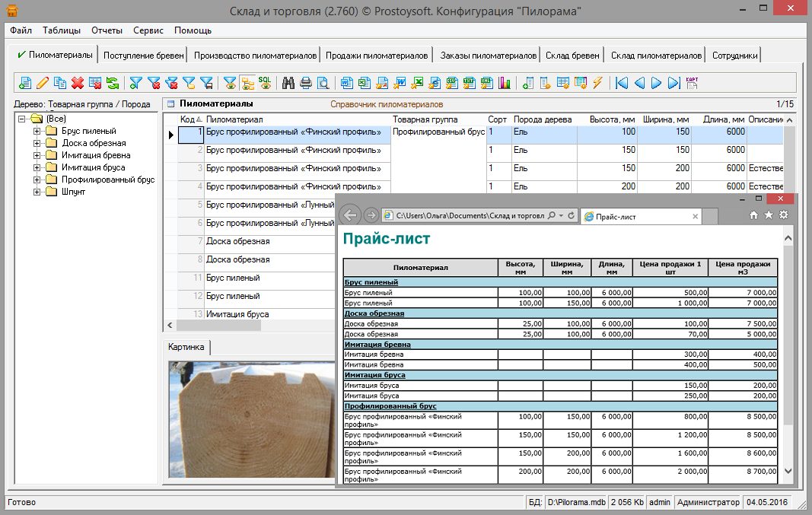
Task: Click the SQL query icon
Action: (x=265, y=83)
